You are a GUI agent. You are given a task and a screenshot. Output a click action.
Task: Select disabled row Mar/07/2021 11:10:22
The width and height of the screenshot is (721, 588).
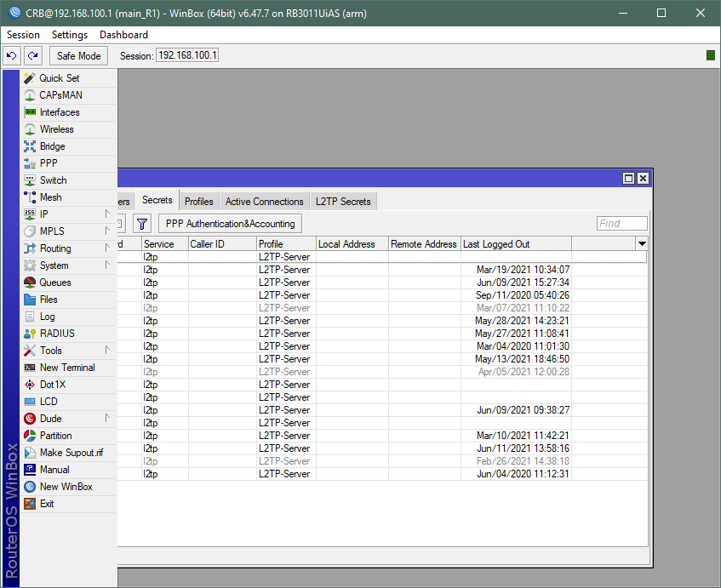[x=382, y=308]
